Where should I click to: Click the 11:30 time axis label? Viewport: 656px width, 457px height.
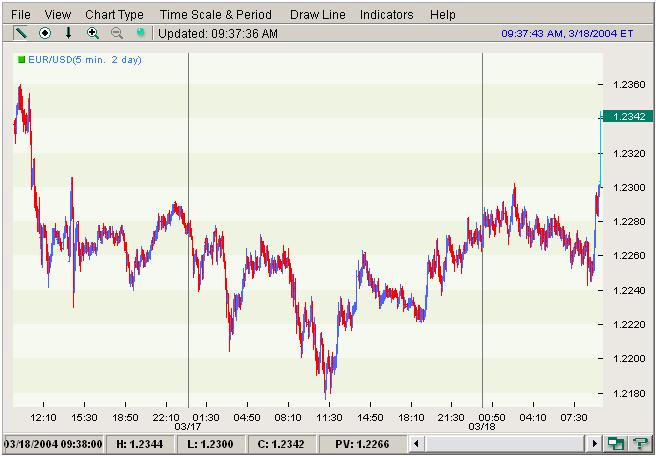click(329, 418)
